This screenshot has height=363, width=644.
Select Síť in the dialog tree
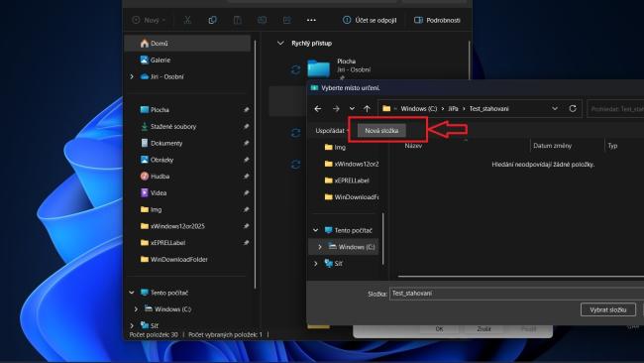click(x=333, y=264)
